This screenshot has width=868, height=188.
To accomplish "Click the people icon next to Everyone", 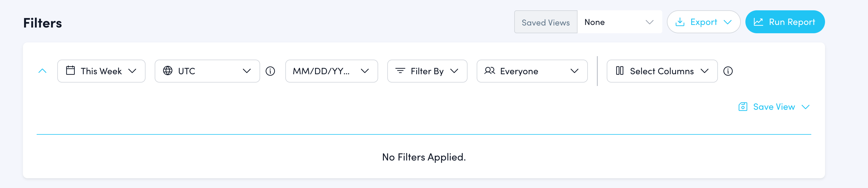I will pos(489,71).
